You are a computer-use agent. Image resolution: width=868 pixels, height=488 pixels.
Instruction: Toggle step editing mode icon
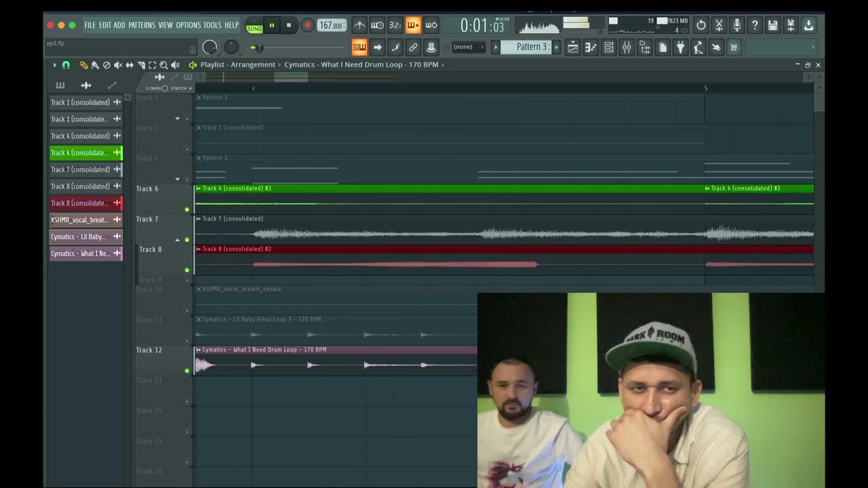click(x=395, y=47)
